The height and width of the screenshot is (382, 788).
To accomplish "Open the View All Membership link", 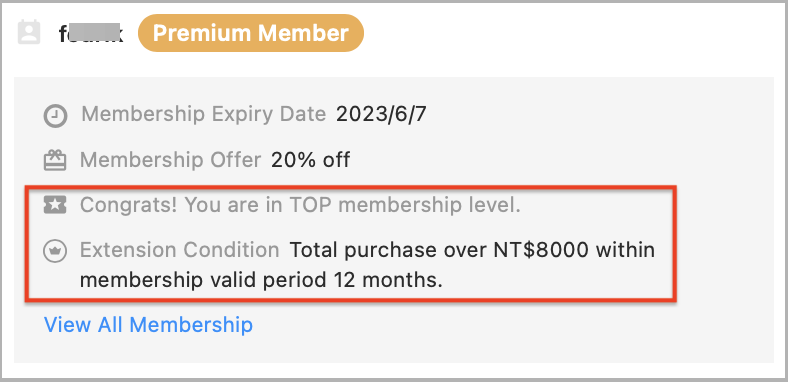I will [x=148, y=325].
